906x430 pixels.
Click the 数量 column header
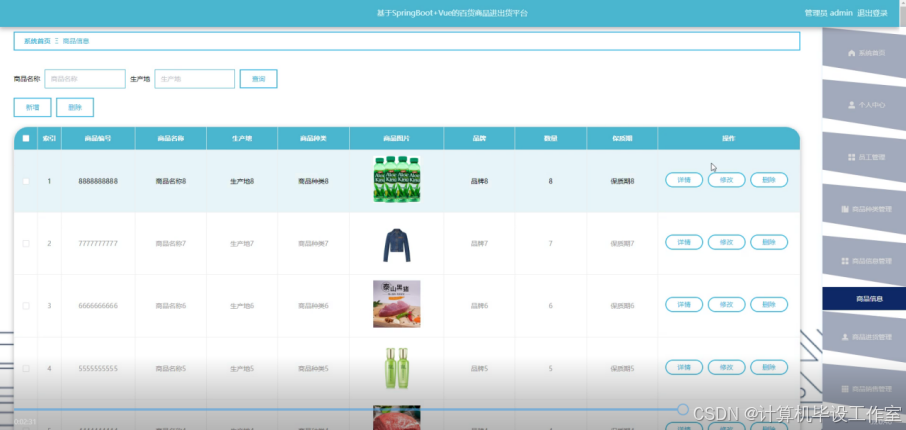pyautogui.click(x=551, y=139)
